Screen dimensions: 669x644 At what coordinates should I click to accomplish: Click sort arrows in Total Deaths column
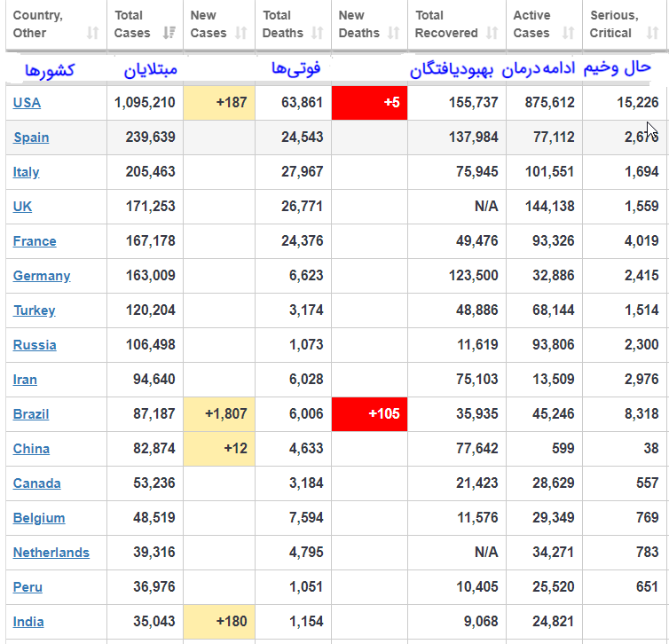click(x=319, y=34)
